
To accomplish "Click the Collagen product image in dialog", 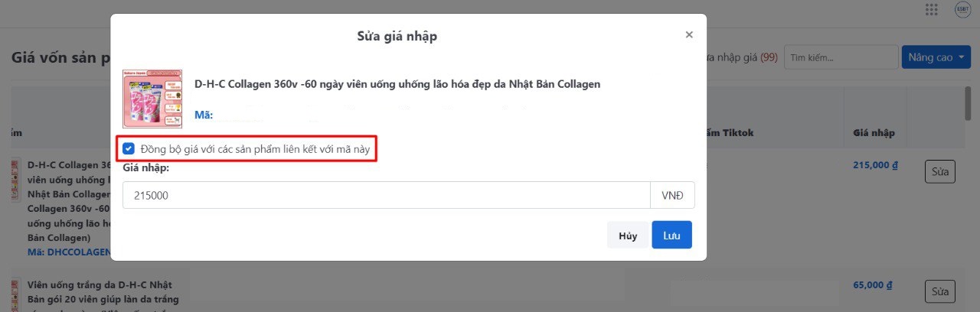I will pos(153,99).
